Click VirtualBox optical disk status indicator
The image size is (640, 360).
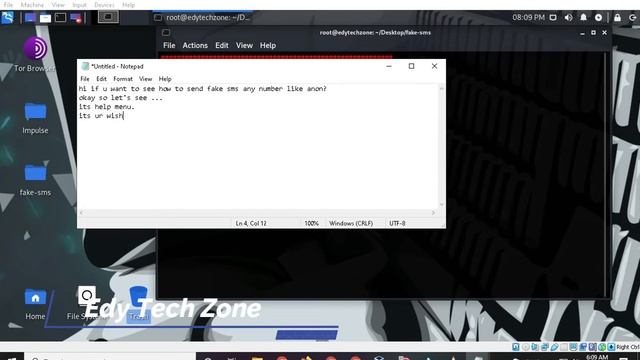pos(526,347)
